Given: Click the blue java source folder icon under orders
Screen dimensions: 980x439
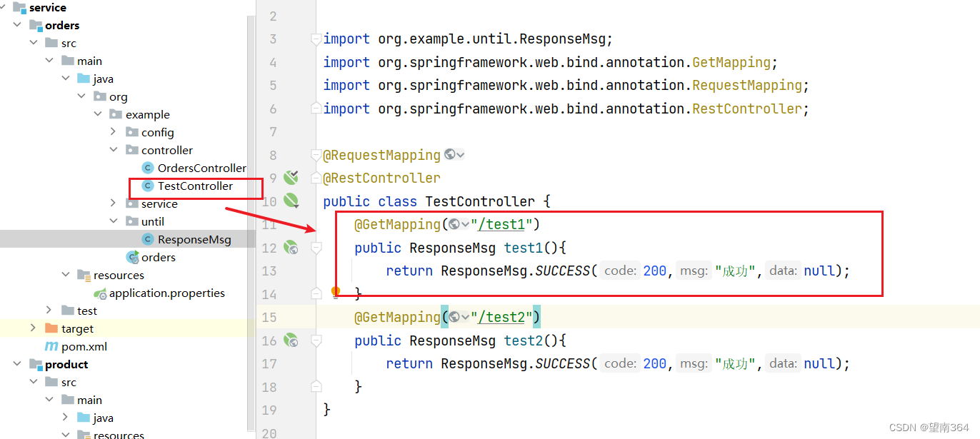Looking at the screenshot, I should tap(84, 79).
